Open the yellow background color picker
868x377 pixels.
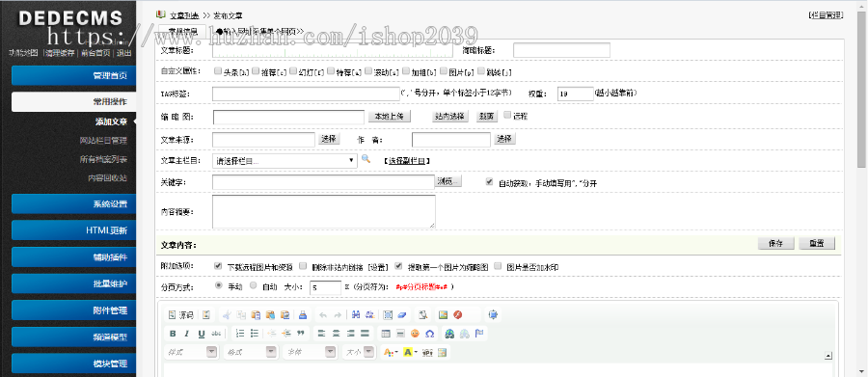[410, 352]
